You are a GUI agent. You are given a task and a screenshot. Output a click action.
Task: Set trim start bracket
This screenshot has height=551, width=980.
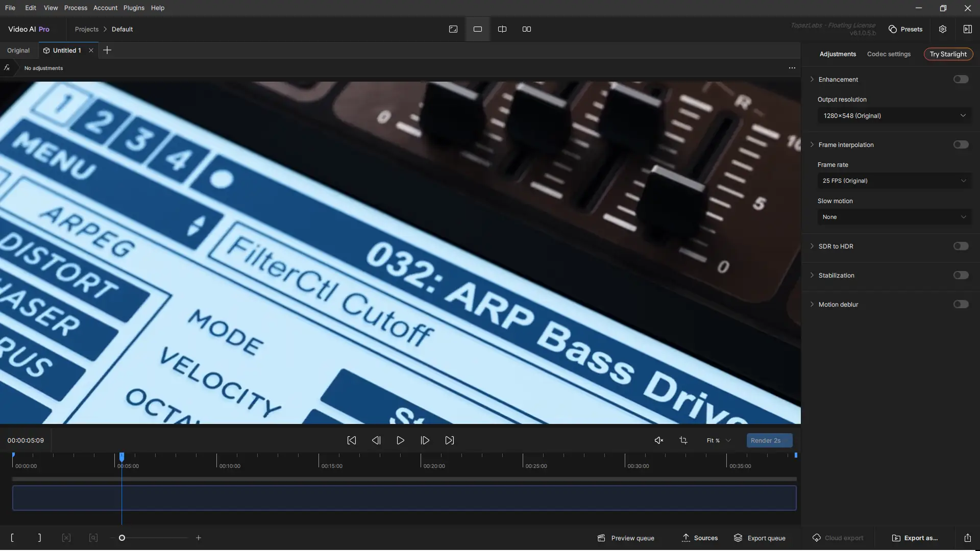pos(12,538)
